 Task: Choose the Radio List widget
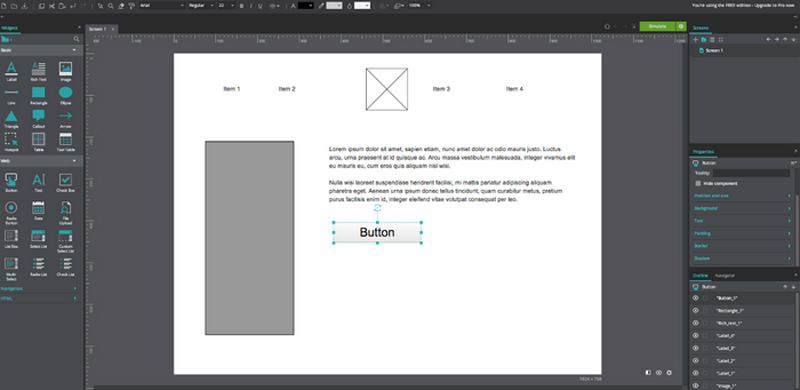[38, 267]
